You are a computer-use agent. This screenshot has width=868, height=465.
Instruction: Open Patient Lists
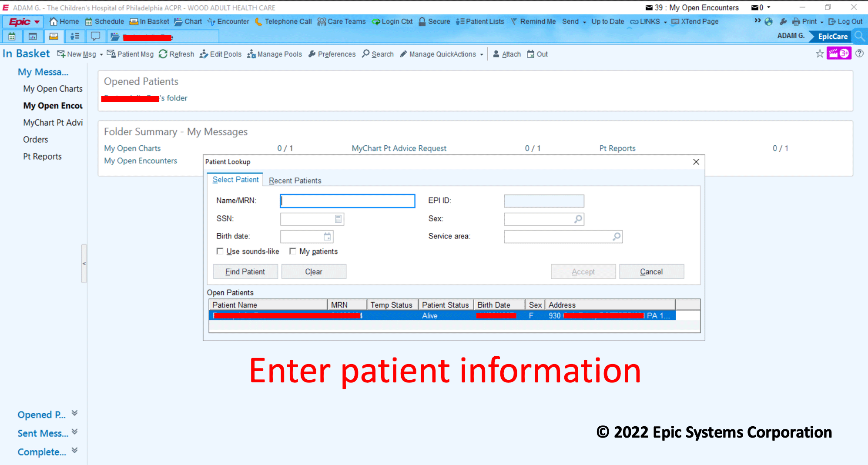[x=480, y=22]
